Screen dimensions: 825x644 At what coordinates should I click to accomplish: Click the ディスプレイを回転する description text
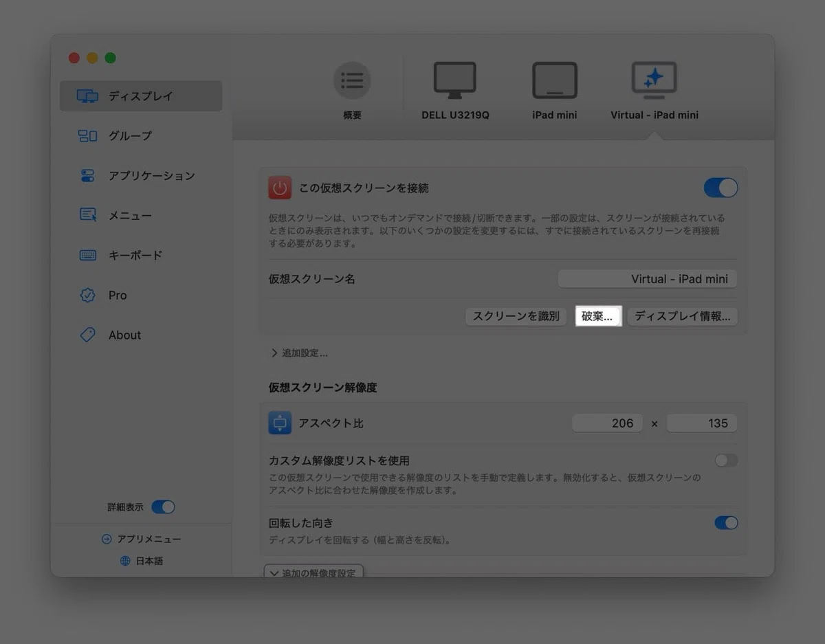pyautogui.click(x=360, y=540)
